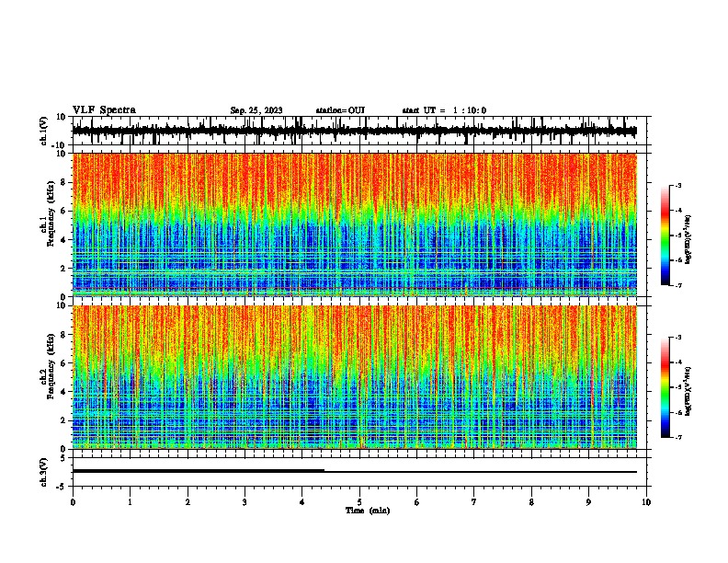Click the time axis tick label "10"
Image resolution: width=728 pixels, height=563 pixels.
646,502
